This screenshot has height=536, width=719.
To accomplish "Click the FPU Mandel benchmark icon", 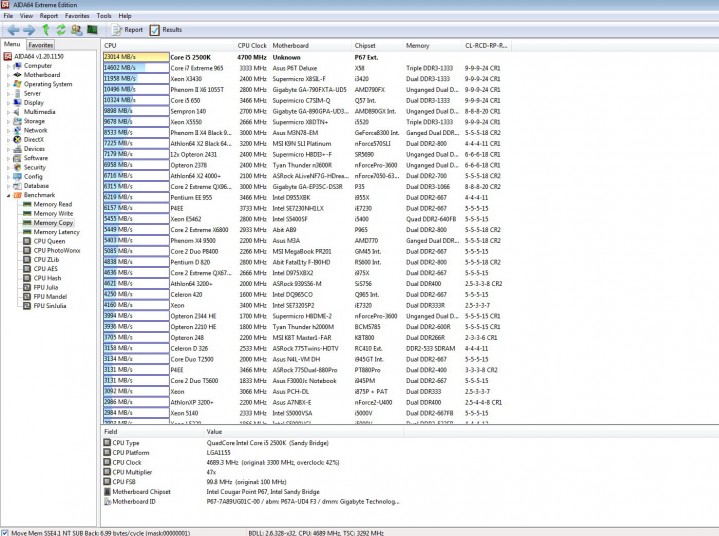I will pos(27,297).
